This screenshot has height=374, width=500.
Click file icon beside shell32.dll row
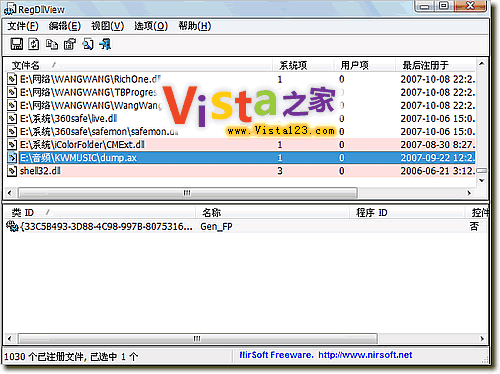point(12,171)
